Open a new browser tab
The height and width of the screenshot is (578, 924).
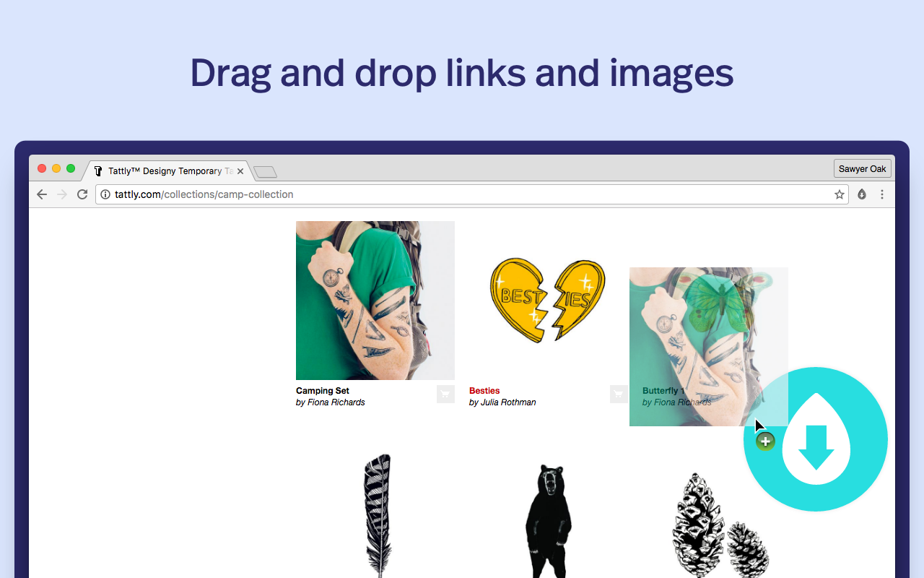tap(264, 171)
